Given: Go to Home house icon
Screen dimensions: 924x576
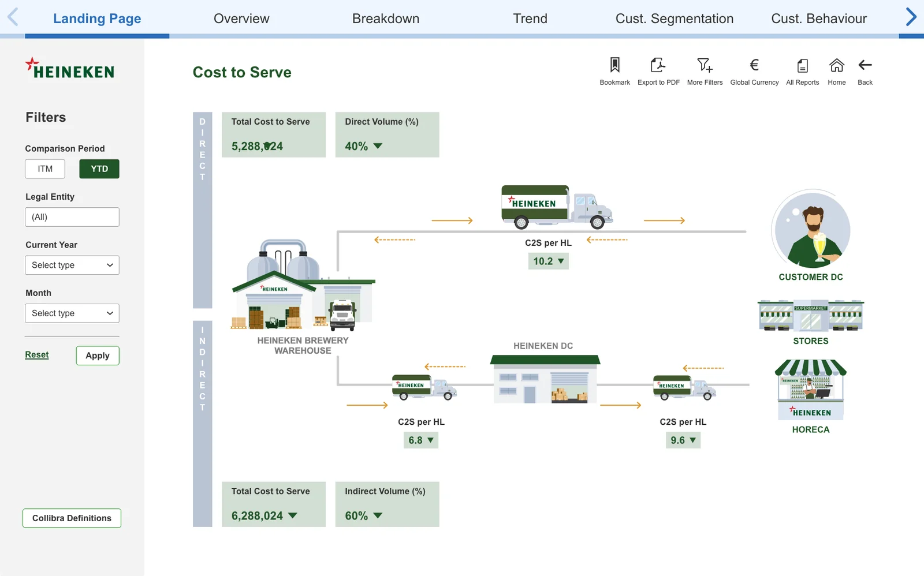Looking at the screenshot, I should pyautogui.click(x=837, y=65).
